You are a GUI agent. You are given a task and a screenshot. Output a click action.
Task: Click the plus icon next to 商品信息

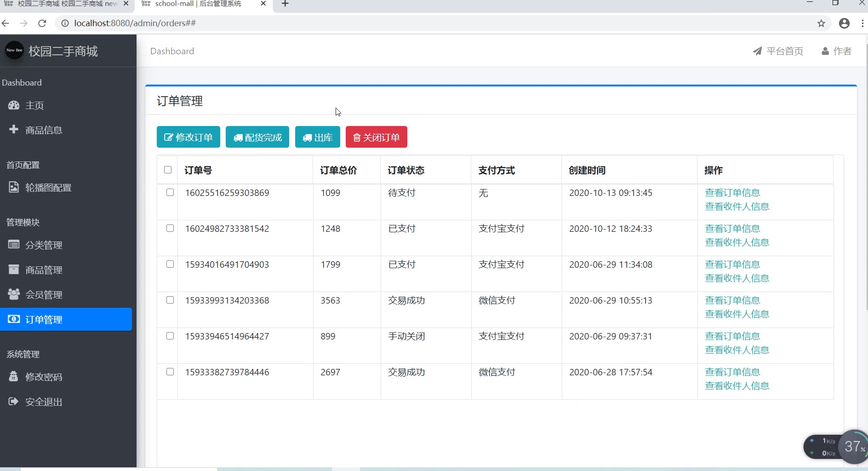point(14,129)
